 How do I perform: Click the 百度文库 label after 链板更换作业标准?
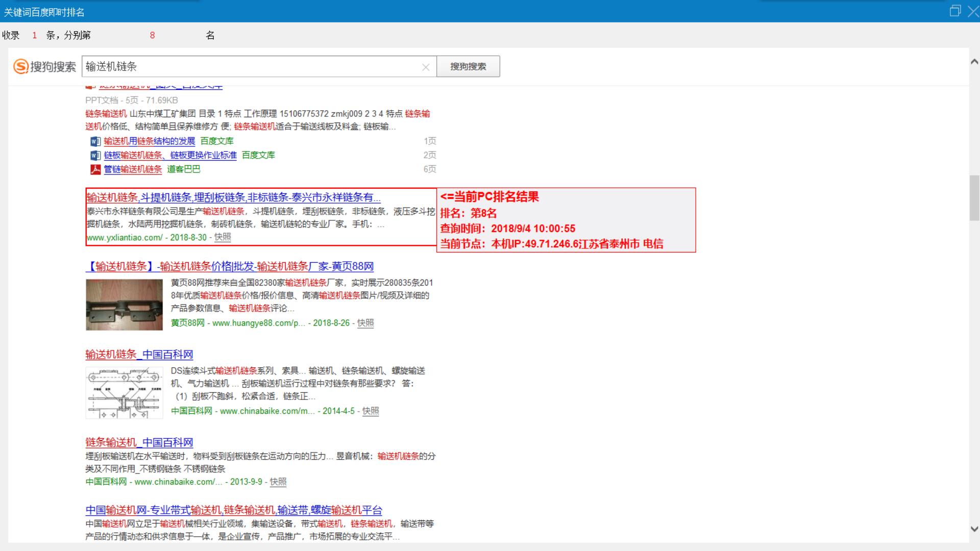(x=258, y=155)
